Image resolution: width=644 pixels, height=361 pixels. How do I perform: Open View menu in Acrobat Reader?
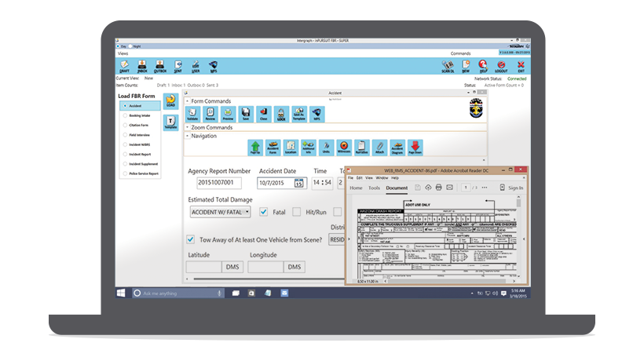coord(369,178)
